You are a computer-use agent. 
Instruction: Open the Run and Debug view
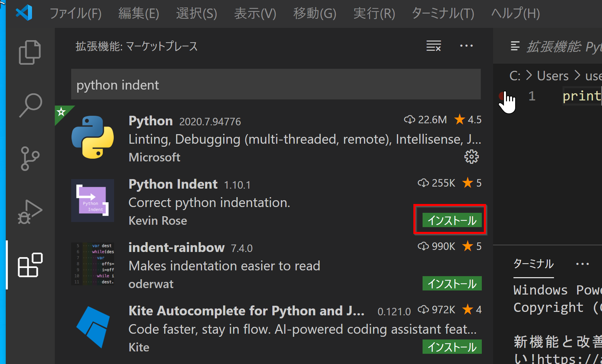click(x=30, y=211)
